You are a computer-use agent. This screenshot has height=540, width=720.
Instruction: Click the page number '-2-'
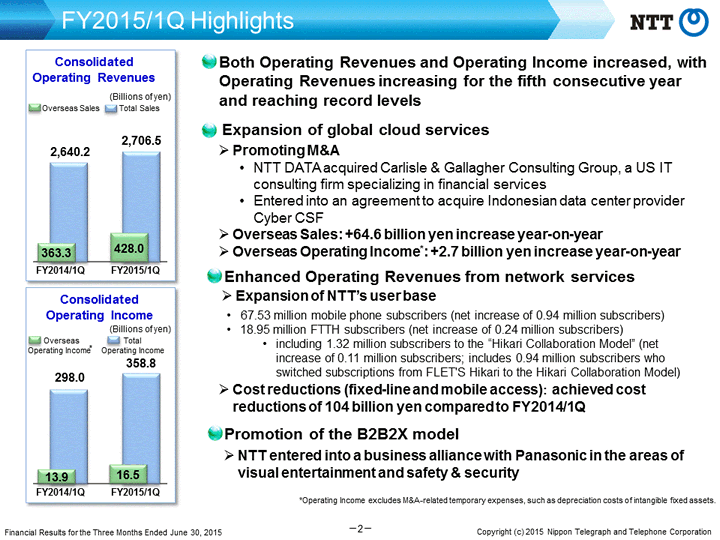(360, 529)
